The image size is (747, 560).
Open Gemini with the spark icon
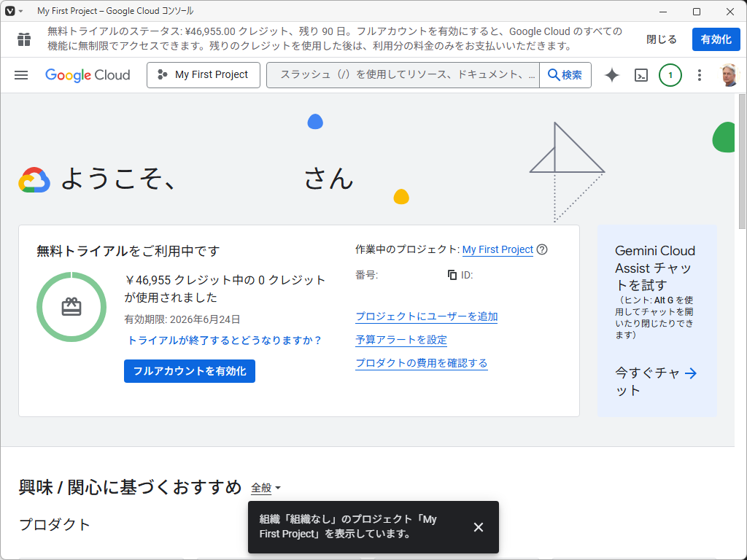tap(611, 75)
